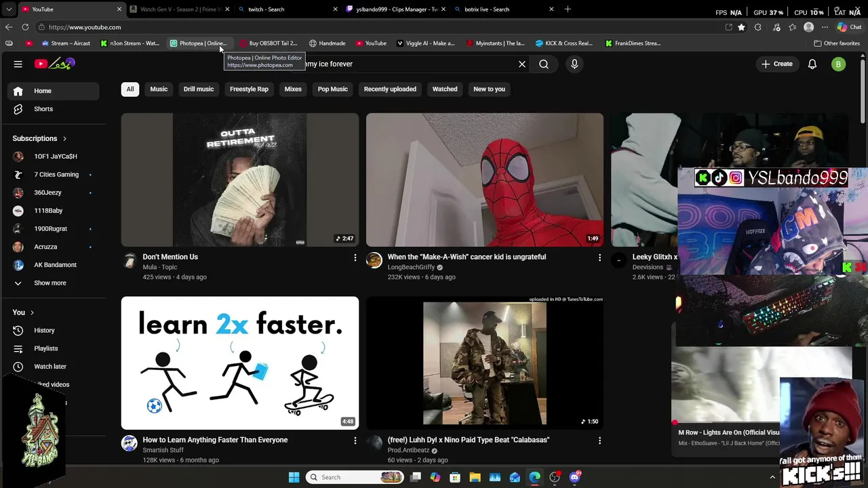Screen dimensions: 868x488
Task: Select the Mixes filter chip
Action: [x=293, y=89]
